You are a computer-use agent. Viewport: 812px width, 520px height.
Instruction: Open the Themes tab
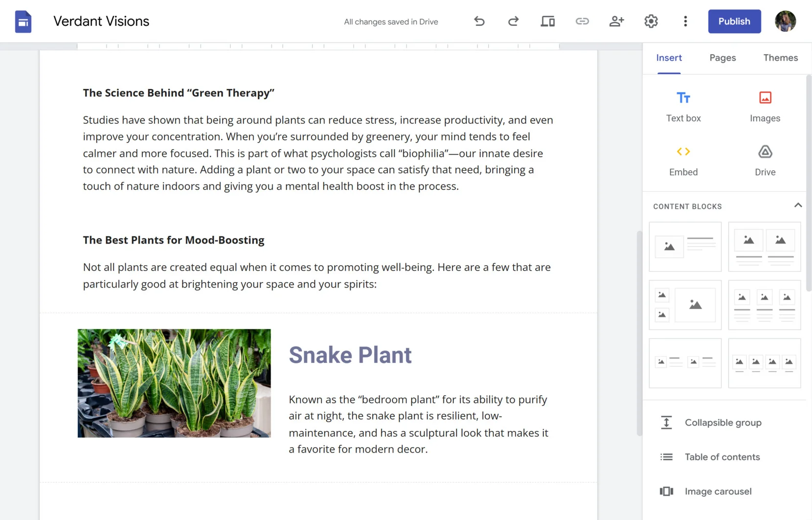[x=780, y=58]
